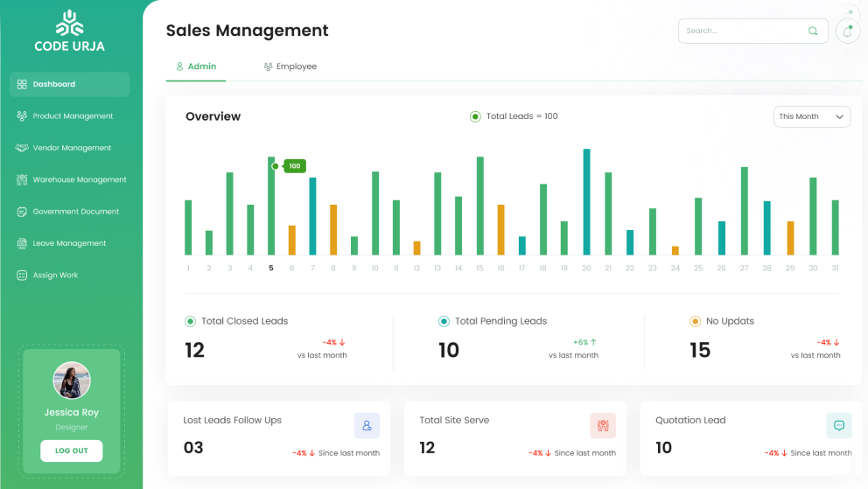
Task: Select the No Updates radio indicator
Action: (696, 322)
